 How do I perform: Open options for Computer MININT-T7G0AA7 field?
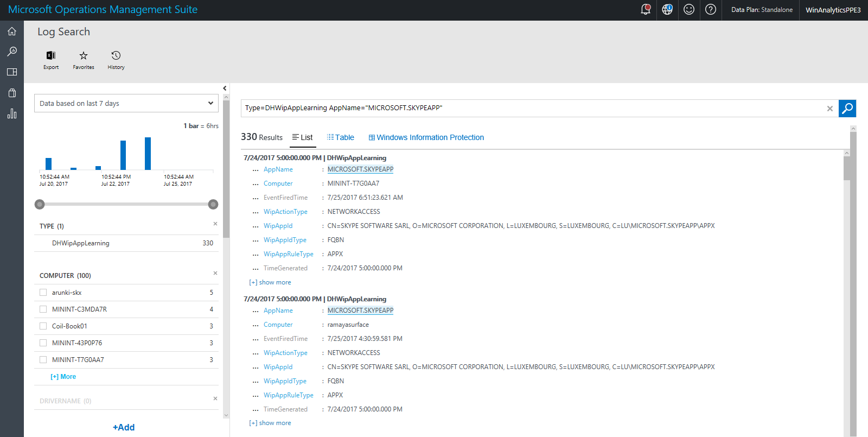click(256, 184)
